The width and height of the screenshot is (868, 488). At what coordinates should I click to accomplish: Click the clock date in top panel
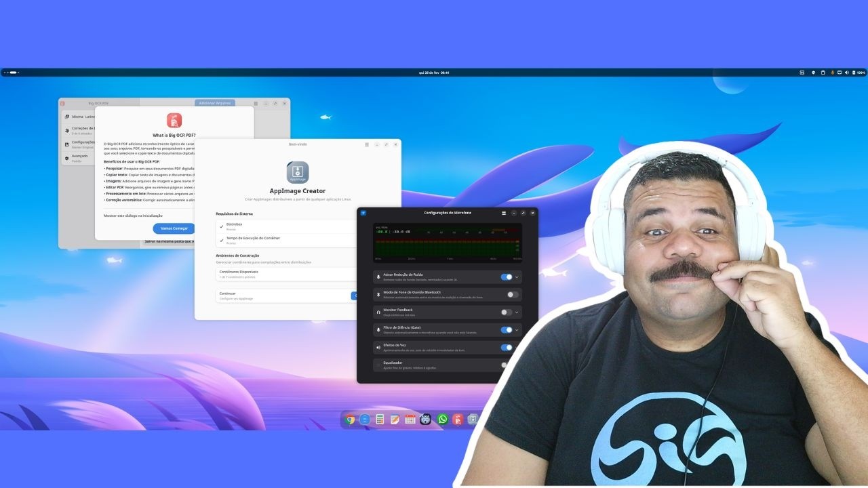pos(434,73)
